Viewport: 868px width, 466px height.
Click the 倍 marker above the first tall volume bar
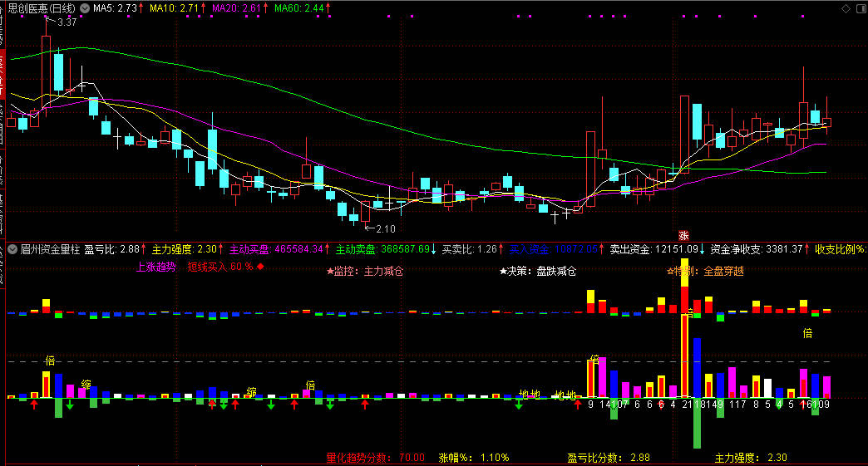click(50, 361)
